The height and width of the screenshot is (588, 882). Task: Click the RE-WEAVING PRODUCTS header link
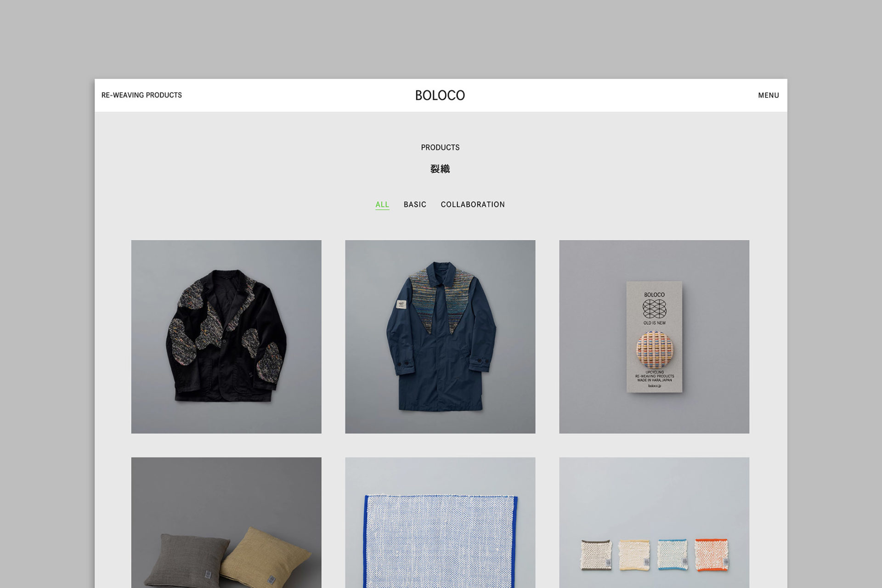point(141,95)
